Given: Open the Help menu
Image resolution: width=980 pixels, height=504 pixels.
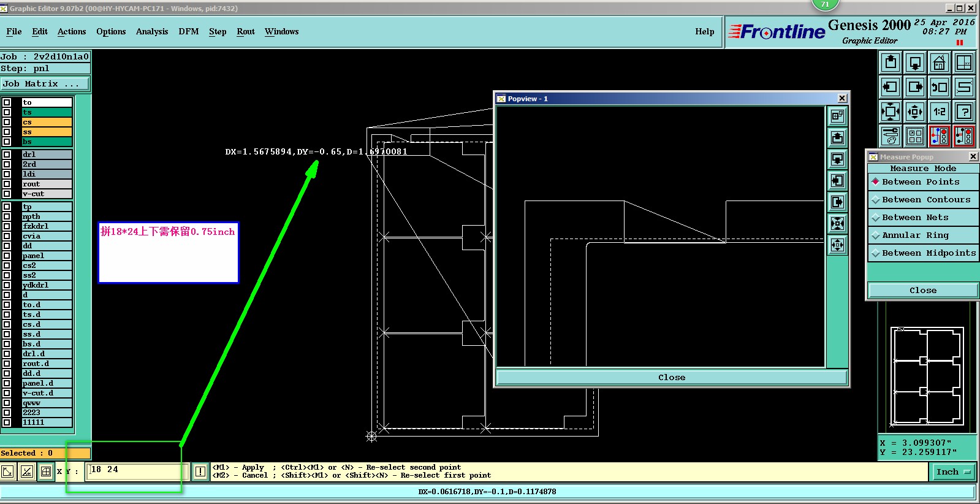Looking at the screenshot, I should (x=705, y=32).
